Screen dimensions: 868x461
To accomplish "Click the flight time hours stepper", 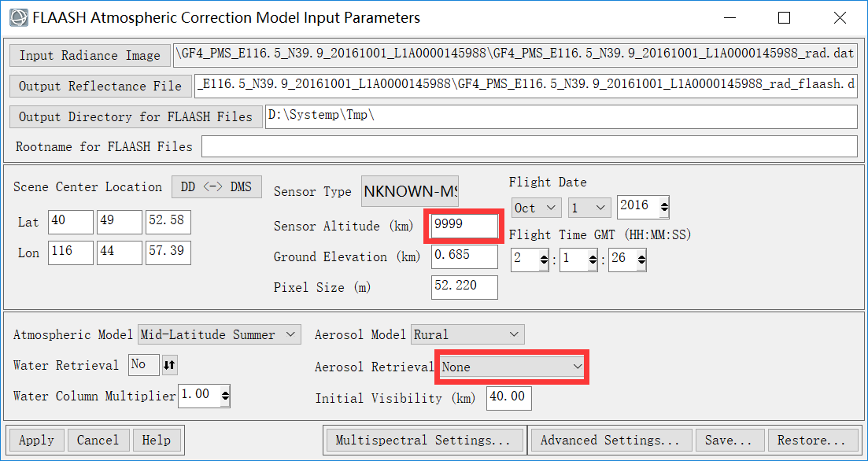I will [x=544, y=260].
